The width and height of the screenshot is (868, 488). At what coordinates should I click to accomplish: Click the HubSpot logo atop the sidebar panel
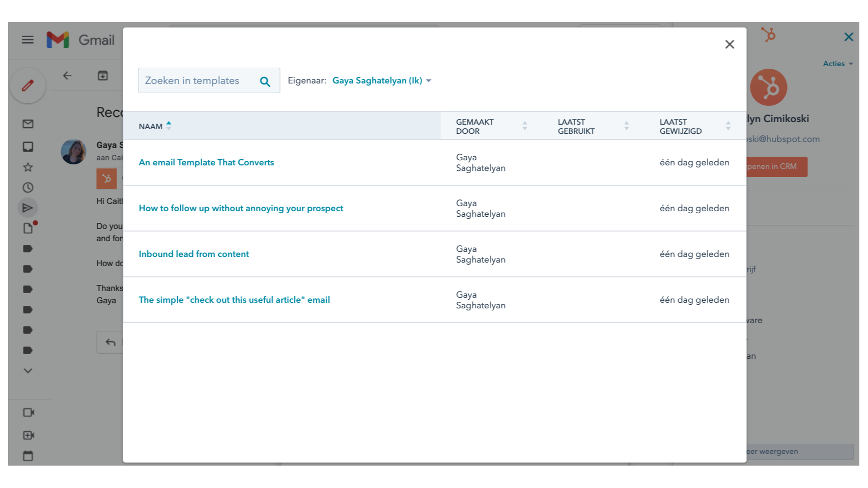[768, 35]
